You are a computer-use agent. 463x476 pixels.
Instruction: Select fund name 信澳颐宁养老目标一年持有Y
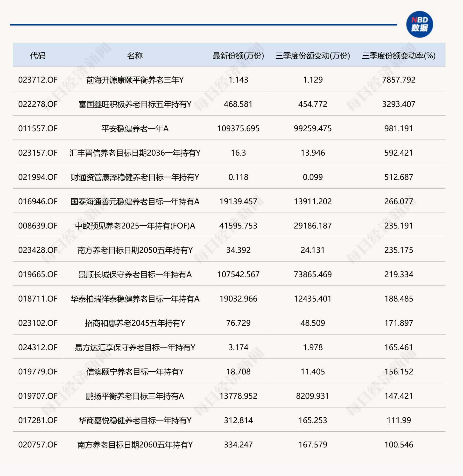[135, 371]
